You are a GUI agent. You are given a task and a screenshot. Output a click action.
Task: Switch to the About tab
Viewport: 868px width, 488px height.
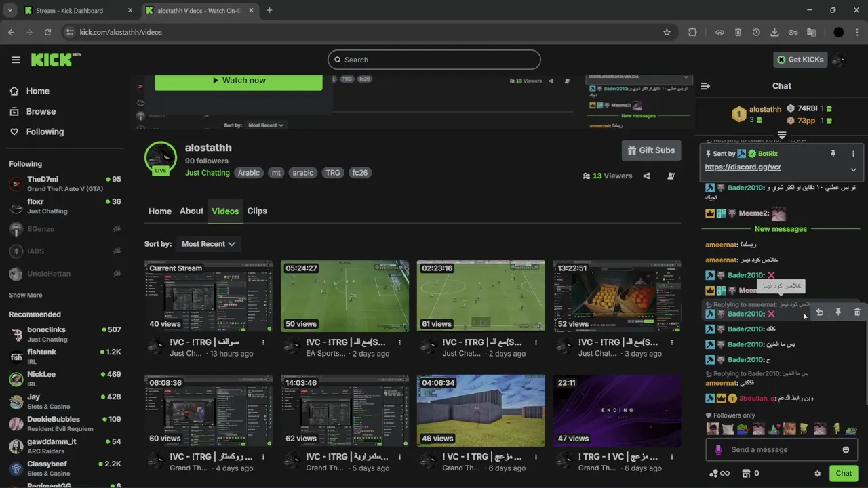(191, 211)
